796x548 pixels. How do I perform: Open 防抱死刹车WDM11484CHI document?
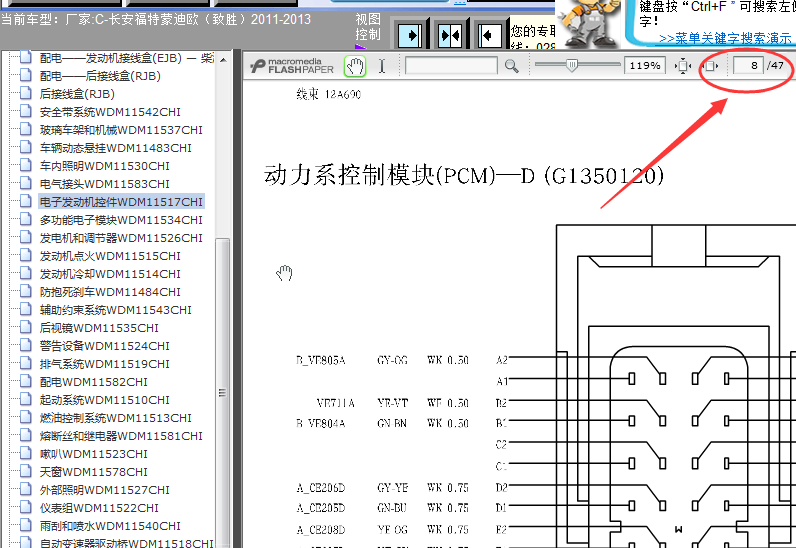click(110, 292)
